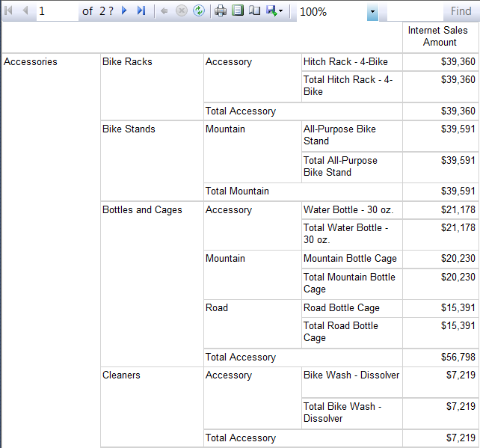Click the Total Mountain row label
The width and height of the screenshot is (480, 448).
point(303,191)
